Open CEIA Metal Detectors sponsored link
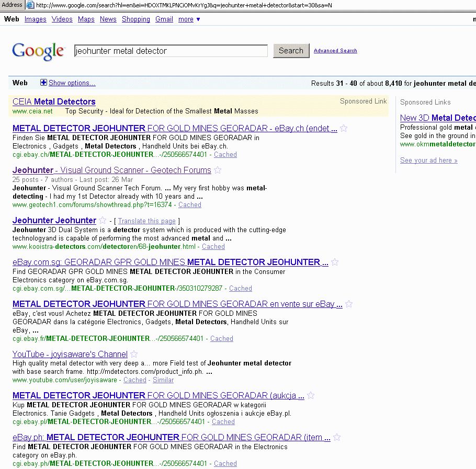This screenshot has width=476, height=469. click(54, 101)
